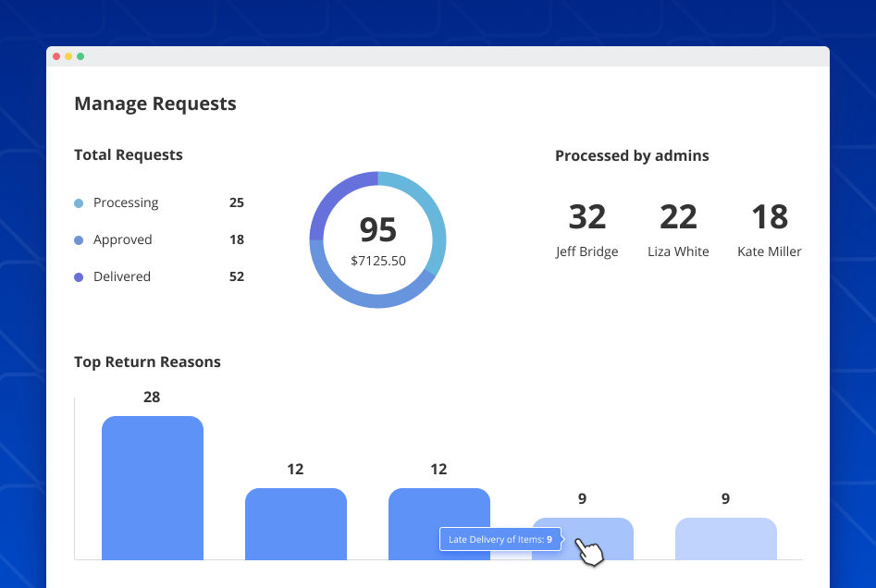The width and height of the screenshot is (876, 588).
Task: Click the green window zoom button
Action: click(x=81, y=55)
